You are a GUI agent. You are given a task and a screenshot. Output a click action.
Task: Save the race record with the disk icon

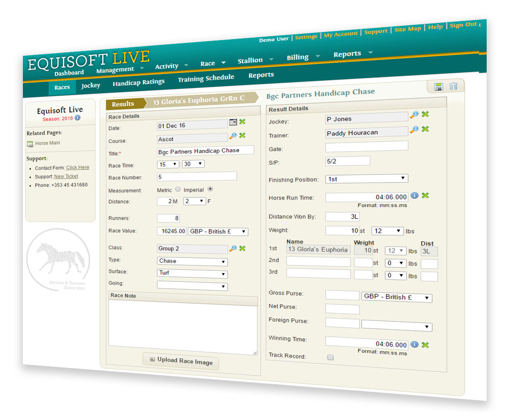[x=438, y=86]
